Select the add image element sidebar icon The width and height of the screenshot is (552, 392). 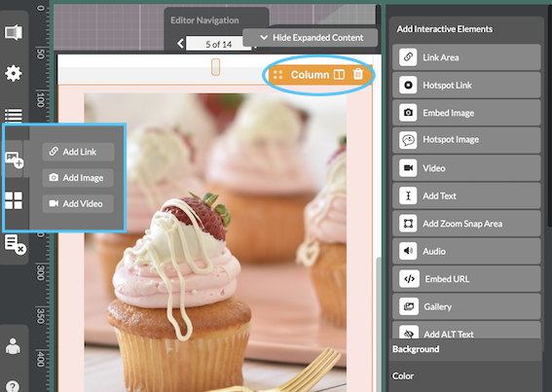[x=14, y=160]
